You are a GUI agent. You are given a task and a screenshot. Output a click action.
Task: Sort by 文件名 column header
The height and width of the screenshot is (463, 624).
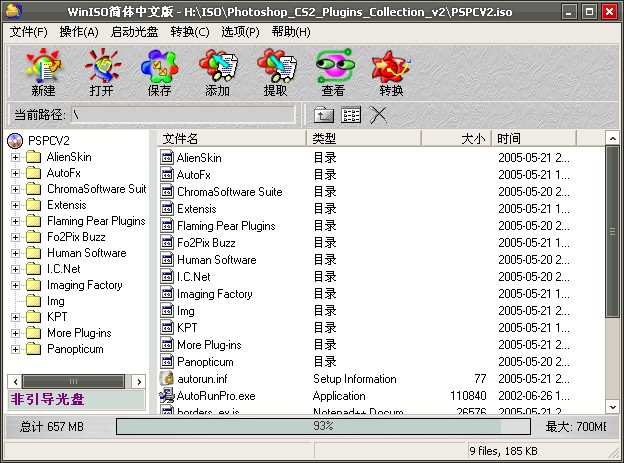pyautogui.click(x=230, y=138)
